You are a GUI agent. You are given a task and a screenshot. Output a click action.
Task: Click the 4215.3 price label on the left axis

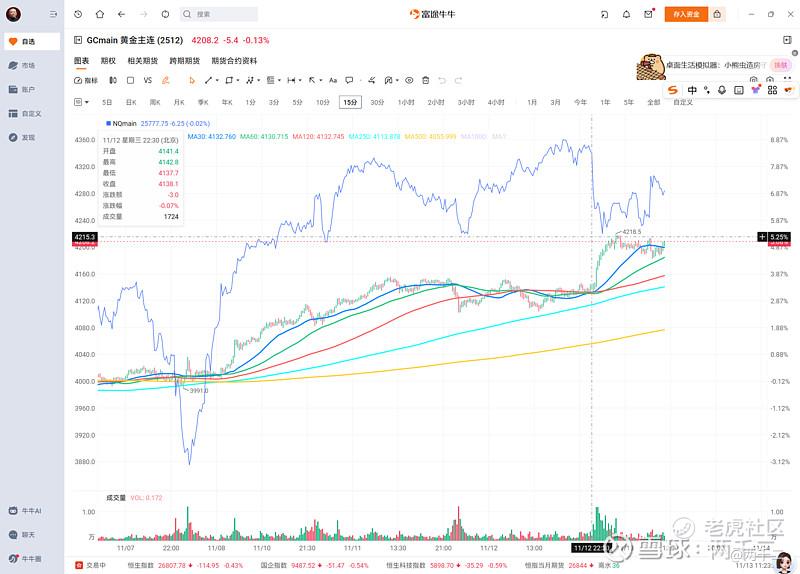coord(85,237)
